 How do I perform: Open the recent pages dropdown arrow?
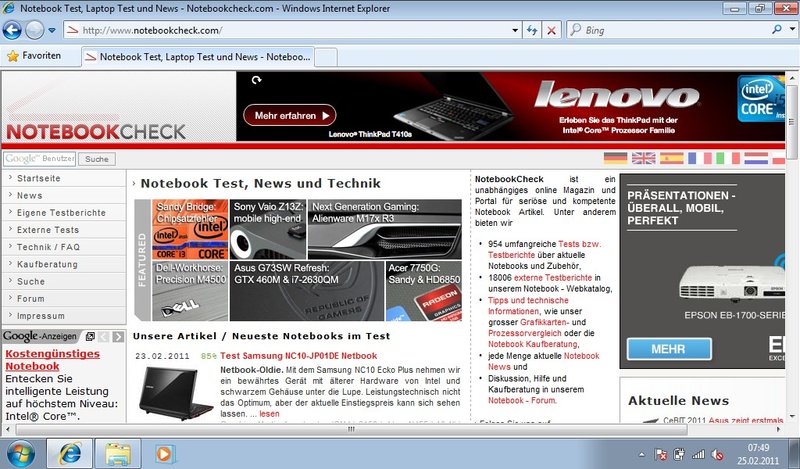click(x=52, y=31)
